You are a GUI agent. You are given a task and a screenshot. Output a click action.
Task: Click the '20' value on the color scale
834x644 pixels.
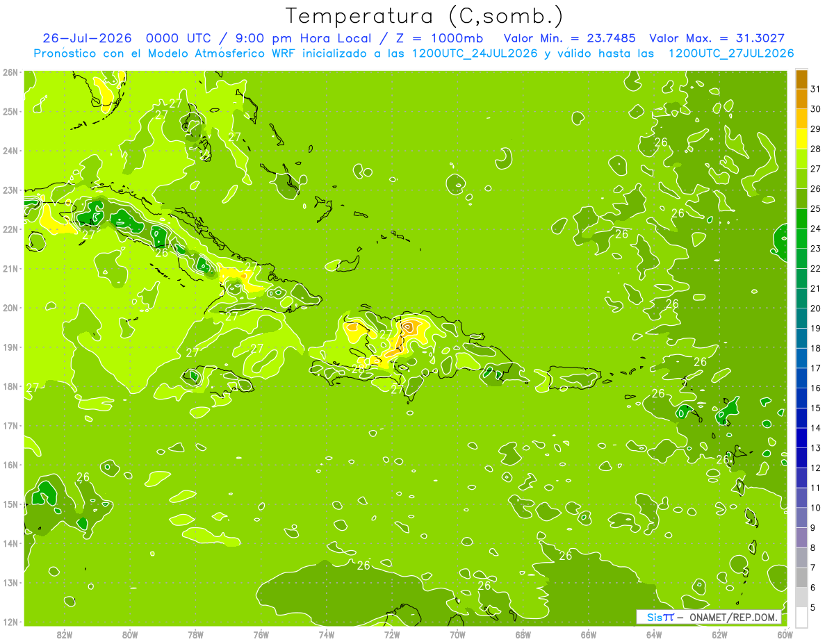(815, 308)
